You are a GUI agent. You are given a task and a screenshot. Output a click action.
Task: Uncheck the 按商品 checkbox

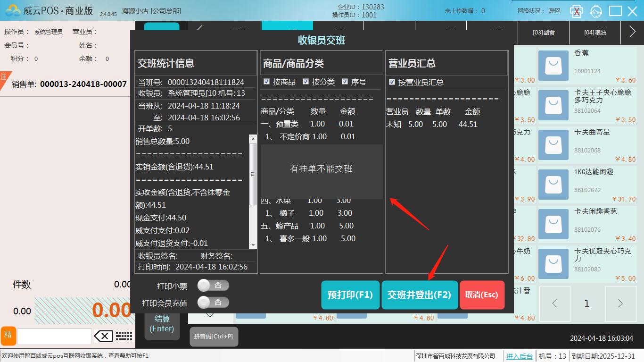pos(267,82)
